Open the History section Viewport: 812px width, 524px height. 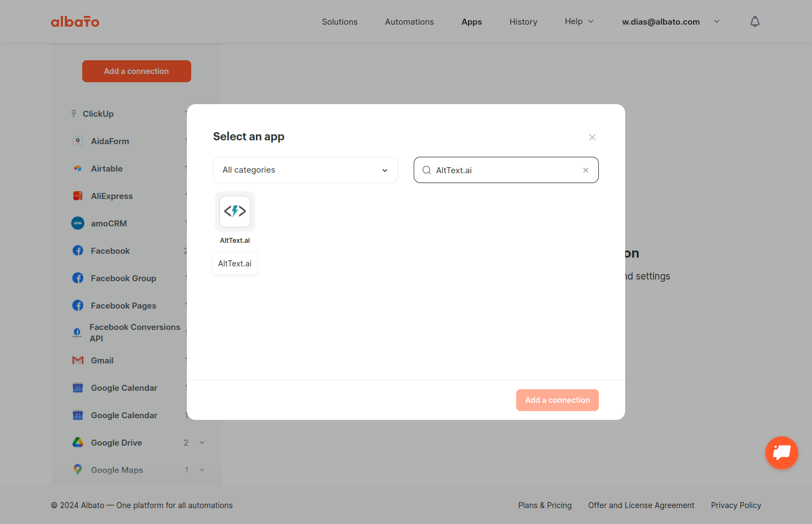[523, 22]
